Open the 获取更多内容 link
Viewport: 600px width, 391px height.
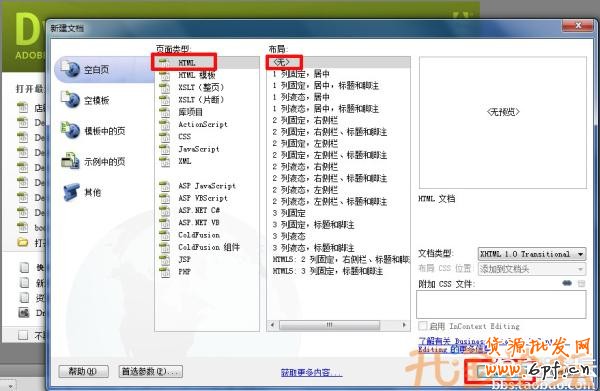click(x=311, y=372)
